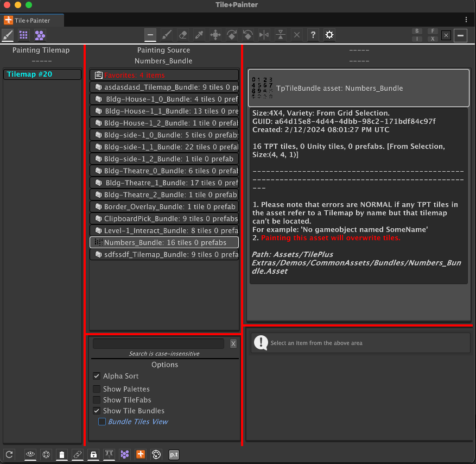The image size is (476, 464).
Task: Click the Rotate clockwise tool
Action: click(x=232, y=35)
